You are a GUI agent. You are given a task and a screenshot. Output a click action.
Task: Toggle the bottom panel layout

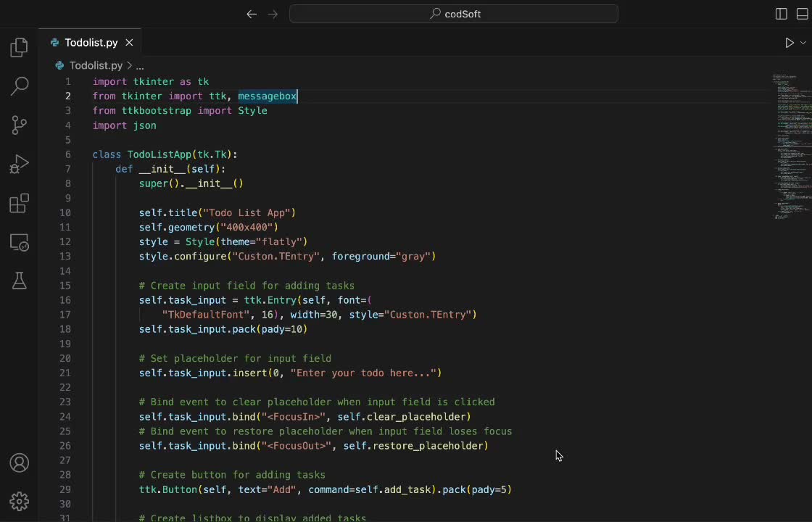[802, 14]
